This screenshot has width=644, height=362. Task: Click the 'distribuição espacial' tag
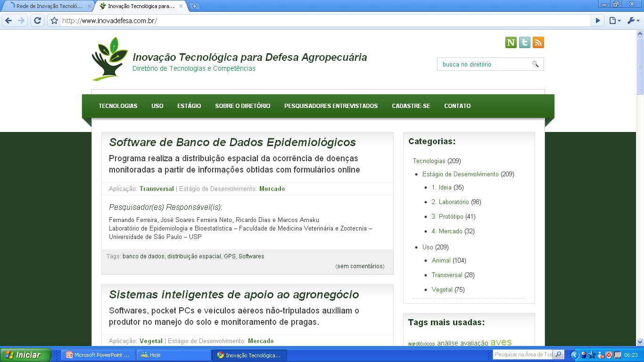(194, 256)
